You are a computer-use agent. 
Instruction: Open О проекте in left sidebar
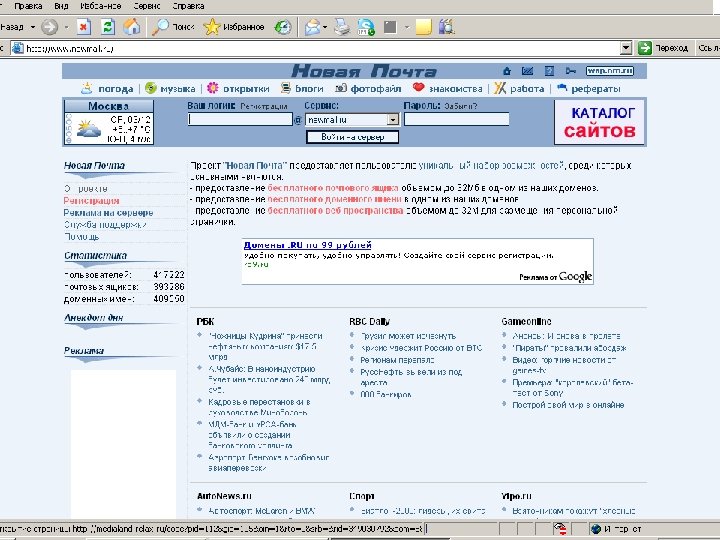coord(86,189)
